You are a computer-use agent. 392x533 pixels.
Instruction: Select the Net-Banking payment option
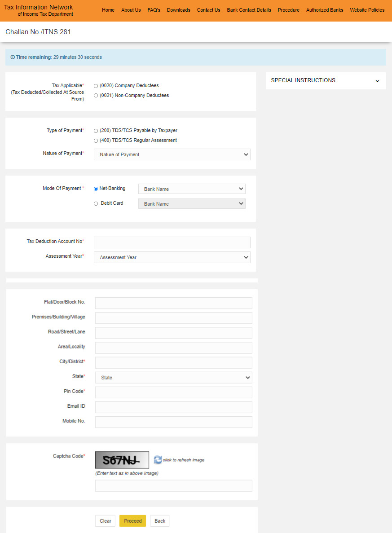coord(95,189)
